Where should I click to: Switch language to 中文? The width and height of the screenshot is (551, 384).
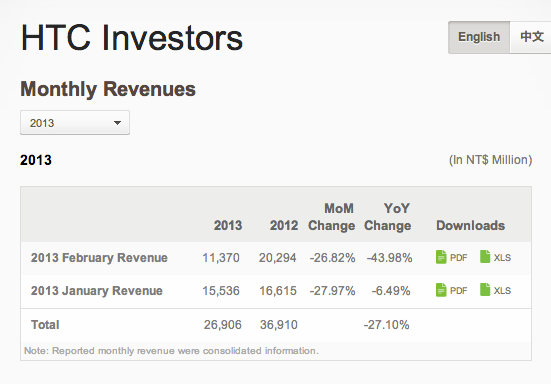click(x=531, y=37)
